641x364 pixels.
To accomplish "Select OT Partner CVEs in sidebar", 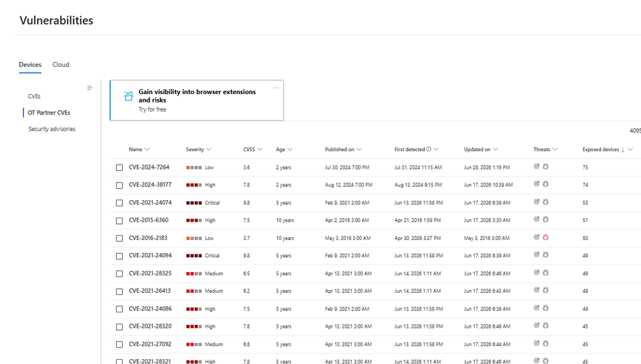I will (x=49, y=113).
